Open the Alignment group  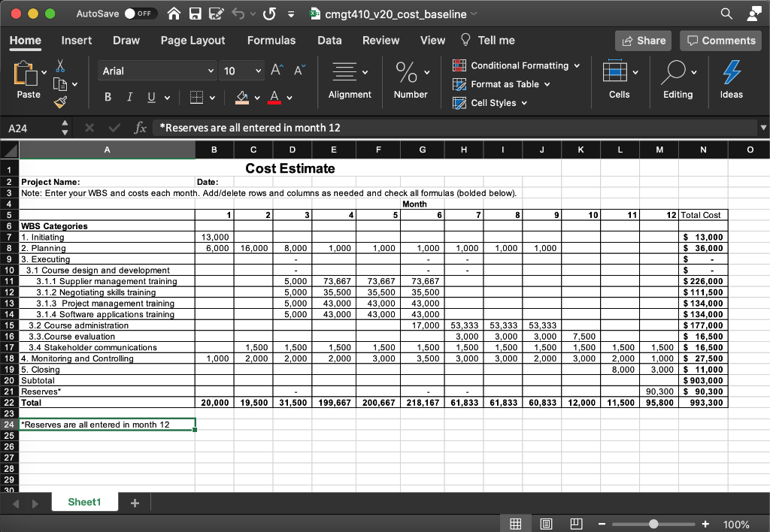click(x=350, y=81)
